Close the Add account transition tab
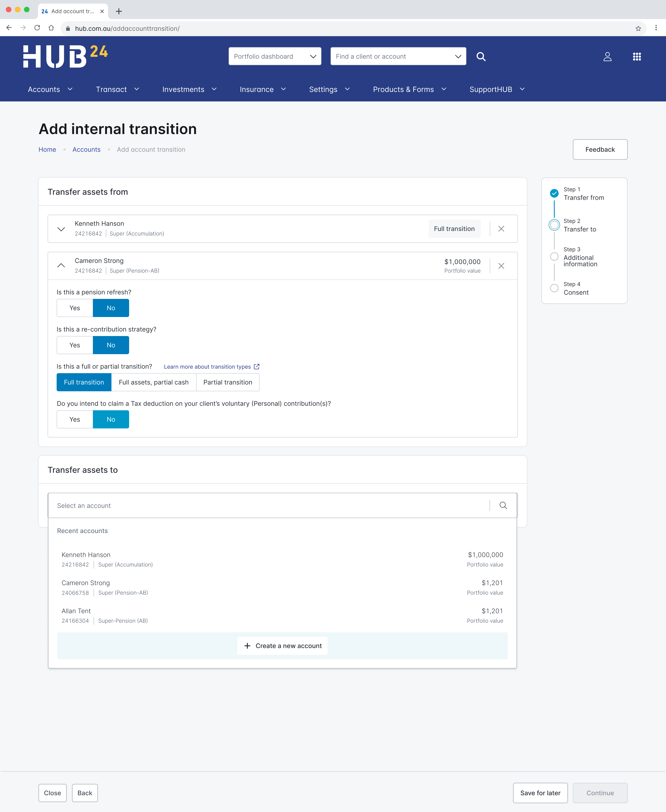The height and width of the screenshot is (812, 666). [x=102, y=12]
